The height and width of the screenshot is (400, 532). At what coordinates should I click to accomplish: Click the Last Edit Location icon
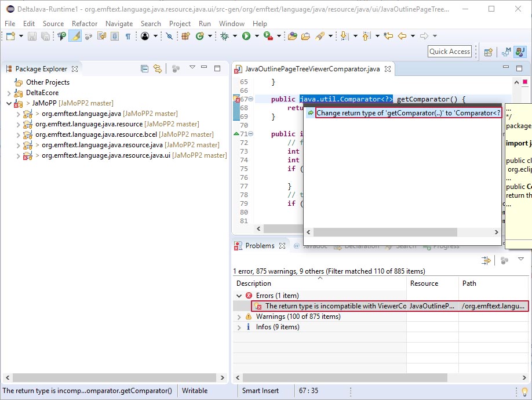388,36
